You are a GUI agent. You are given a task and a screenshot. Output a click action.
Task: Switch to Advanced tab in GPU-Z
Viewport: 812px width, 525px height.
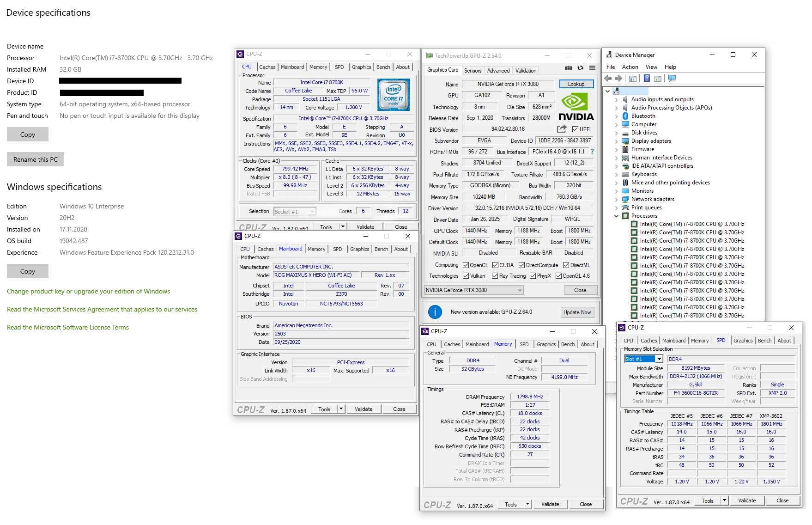[x=498, y=71]
